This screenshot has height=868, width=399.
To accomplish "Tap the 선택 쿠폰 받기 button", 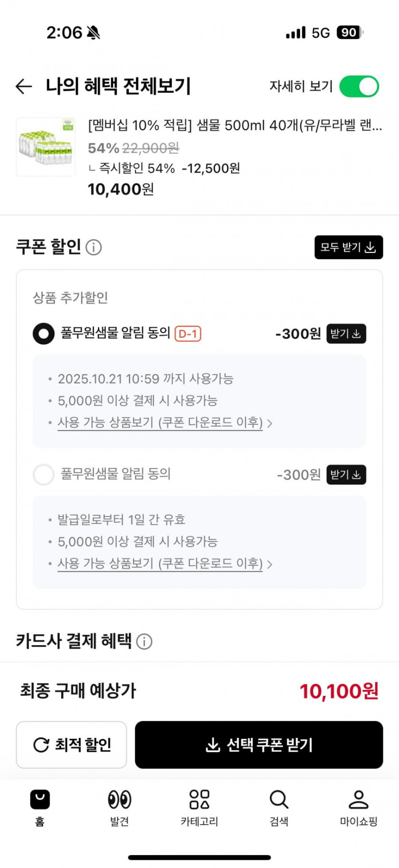I will pyautogui.click(x=259, y=745).
